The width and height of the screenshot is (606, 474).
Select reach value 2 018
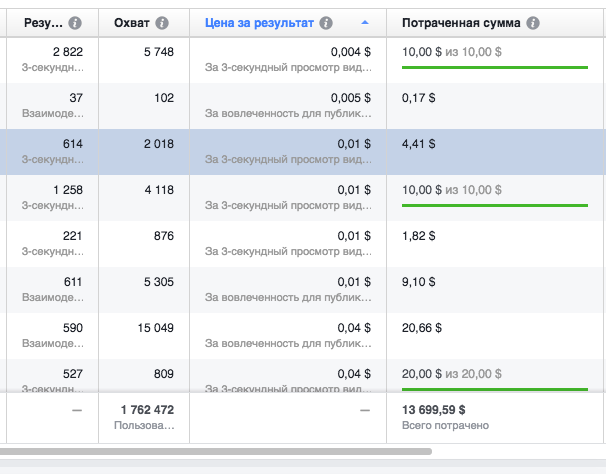point(159,144)
